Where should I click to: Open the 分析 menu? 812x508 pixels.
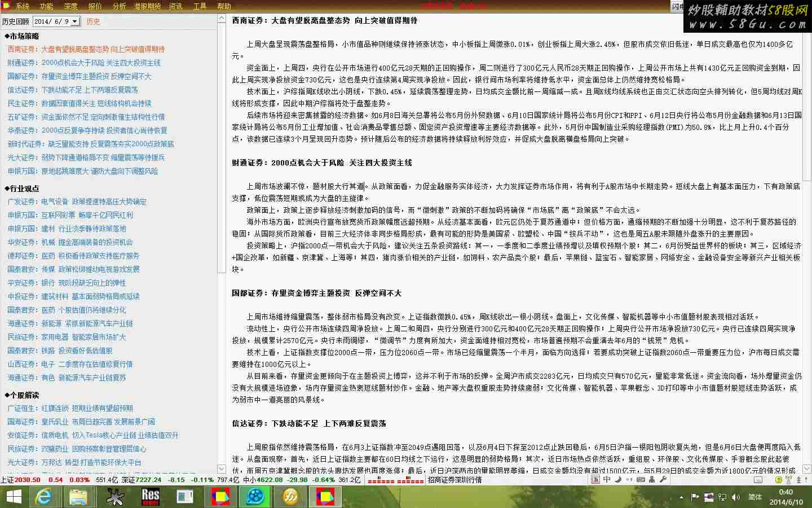click(x=119, y=6)
